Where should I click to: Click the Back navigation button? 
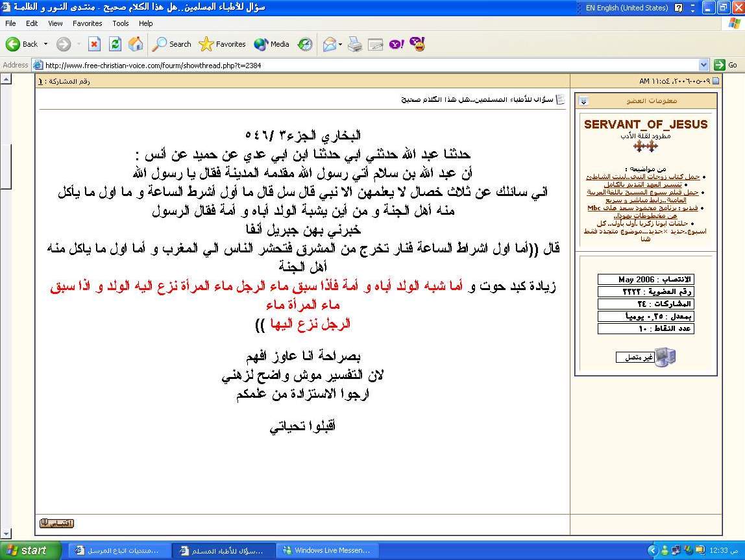(x=22, y=44)
